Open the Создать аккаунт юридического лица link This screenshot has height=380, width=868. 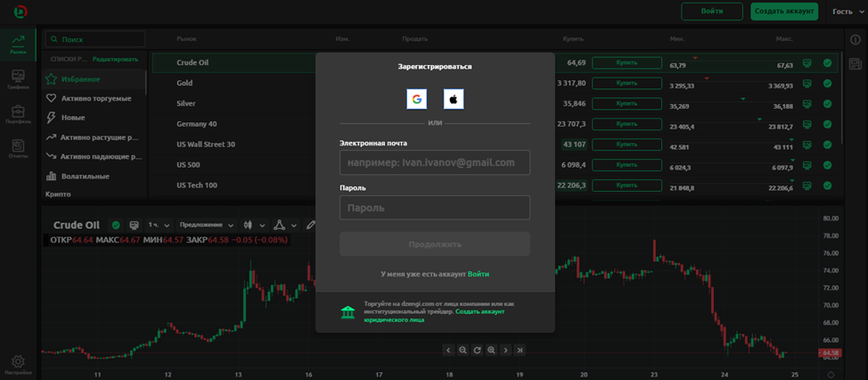434,317
